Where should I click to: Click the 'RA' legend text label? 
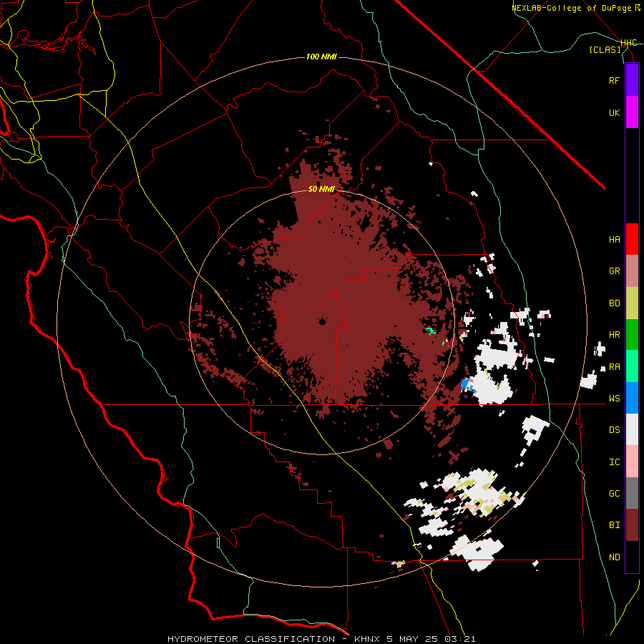click(x=614, y=367)
